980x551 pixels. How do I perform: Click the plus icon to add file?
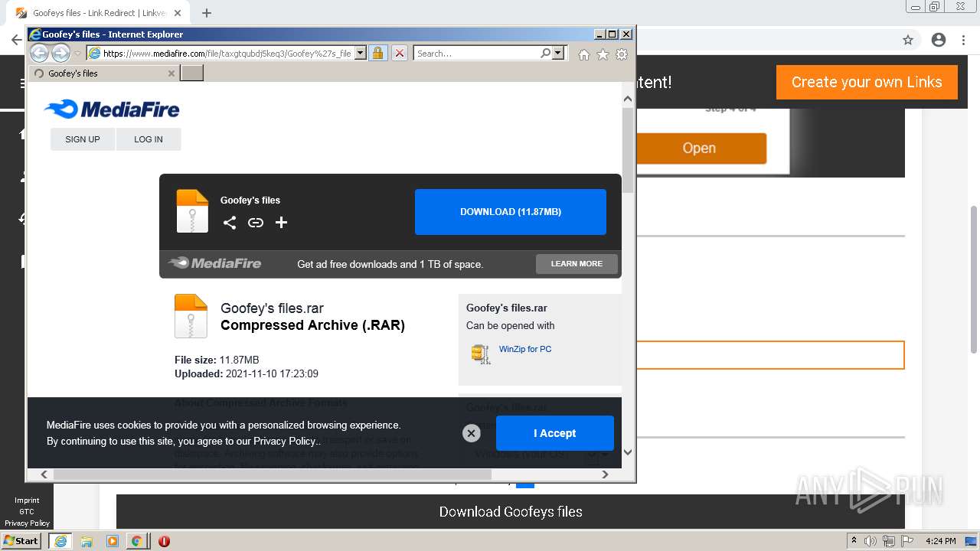click(281, 223)
